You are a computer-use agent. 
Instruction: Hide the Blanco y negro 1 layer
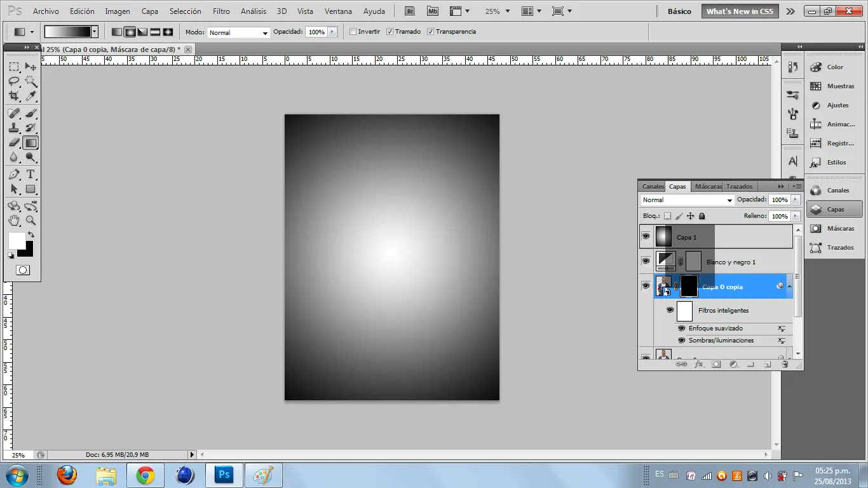coord(646,261)
